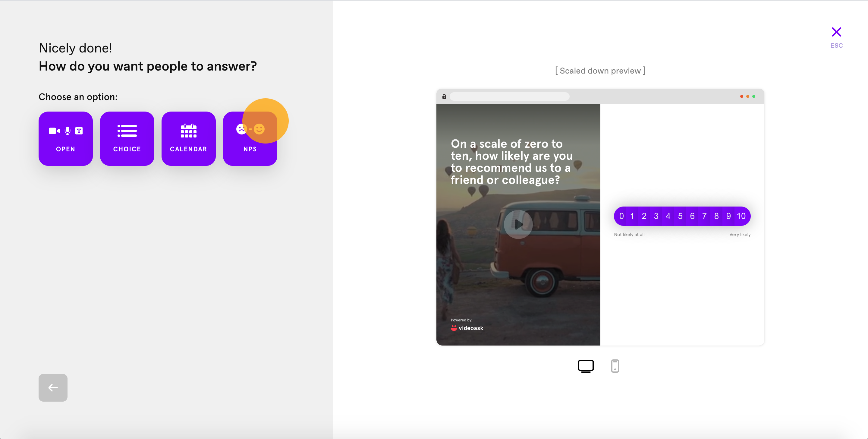Screen dimensions: 868x439
Task: Go back with the left arrow button
Action: point(53,387)
